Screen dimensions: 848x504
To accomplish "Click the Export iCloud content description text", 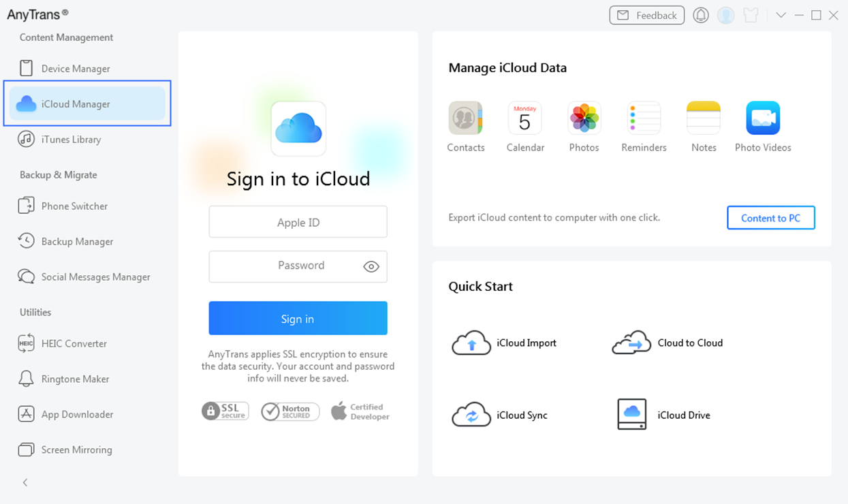I will [554, 218].
